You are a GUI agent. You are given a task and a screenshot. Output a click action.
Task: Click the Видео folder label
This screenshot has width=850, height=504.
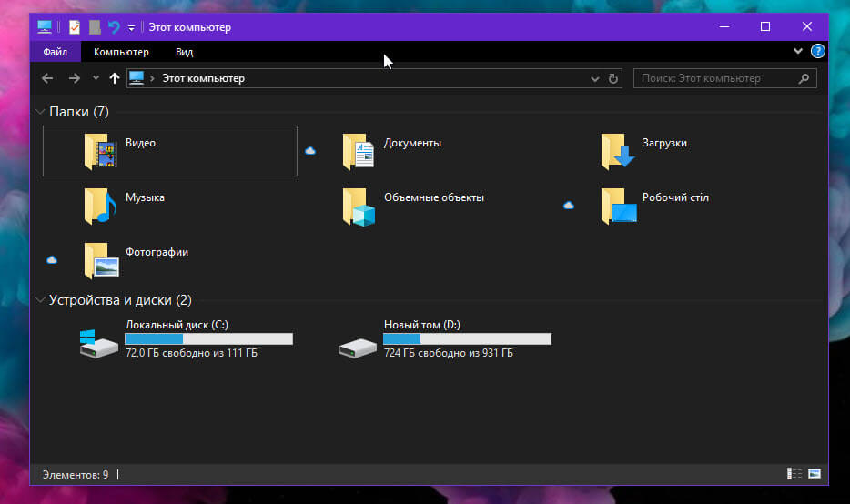140,143
